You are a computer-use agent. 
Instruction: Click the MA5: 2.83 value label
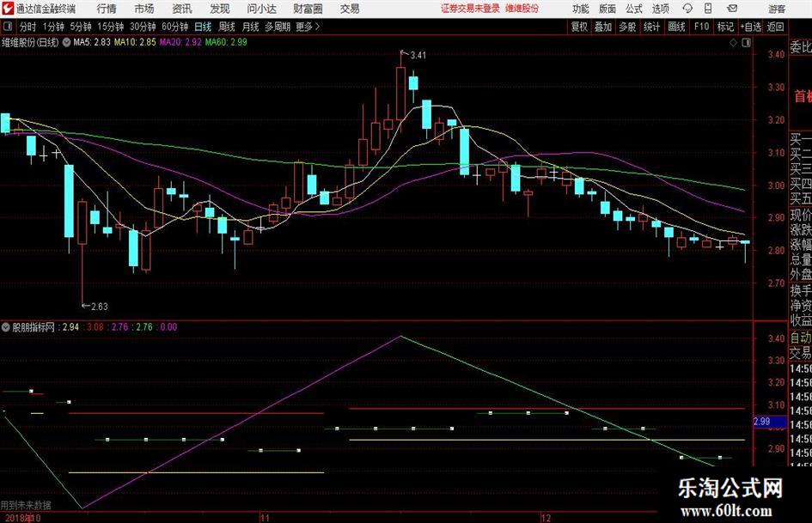coord(92,42)
